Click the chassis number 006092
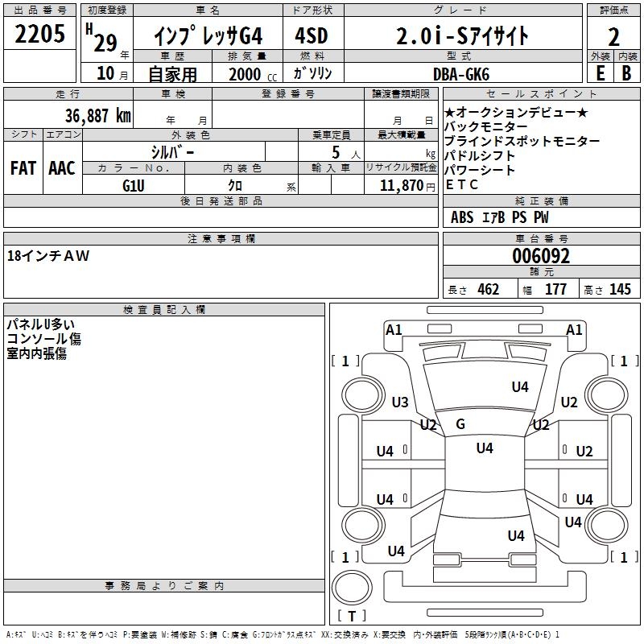The width and height of the screenshot is (644, 644). [x=541, y=257]
